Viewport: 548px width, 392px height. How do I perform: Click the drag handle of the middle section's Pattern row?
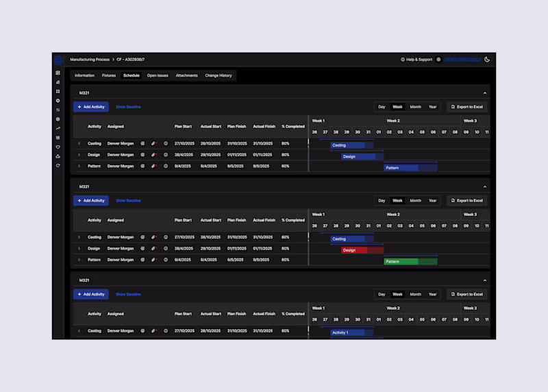(x=79, y=260)
